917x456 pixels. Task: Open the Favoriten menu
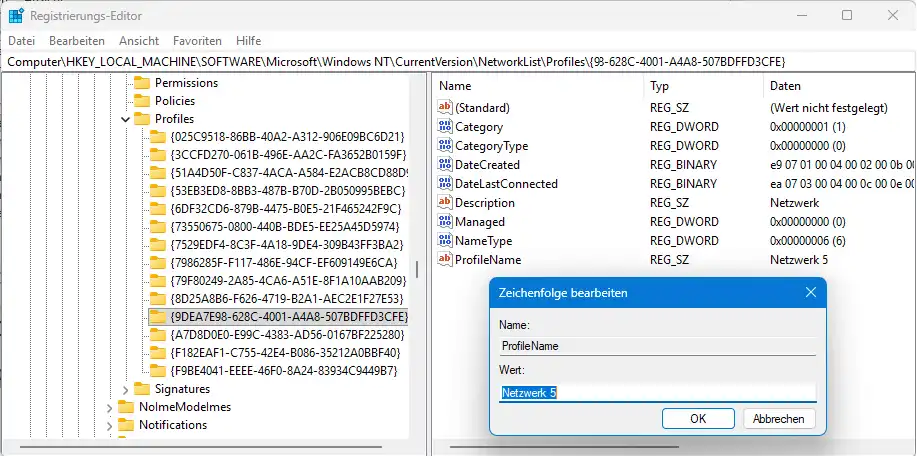tap(197, 41)
